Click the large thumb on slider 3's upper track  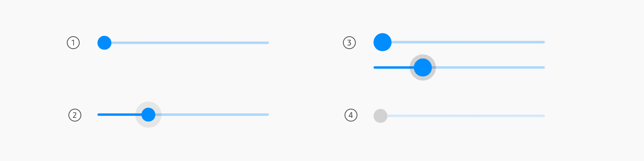click(382, 42)
